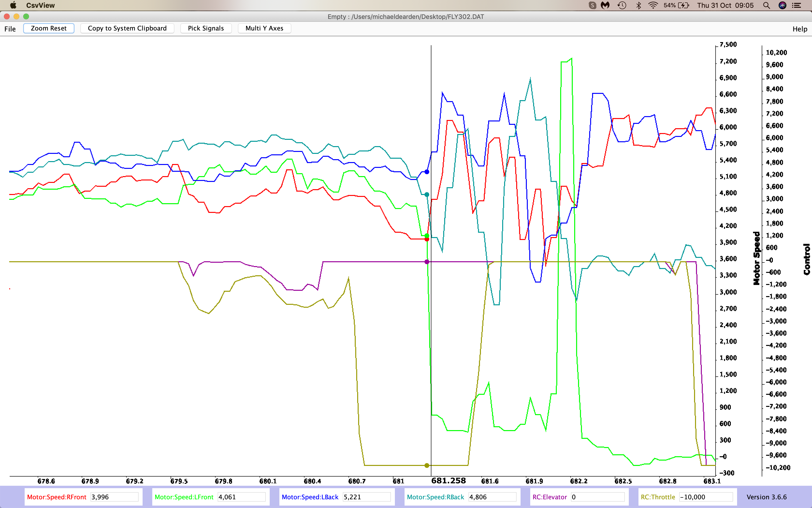Click the Motor Speed axis title
The image size is (812, 508).
point(756,258)
